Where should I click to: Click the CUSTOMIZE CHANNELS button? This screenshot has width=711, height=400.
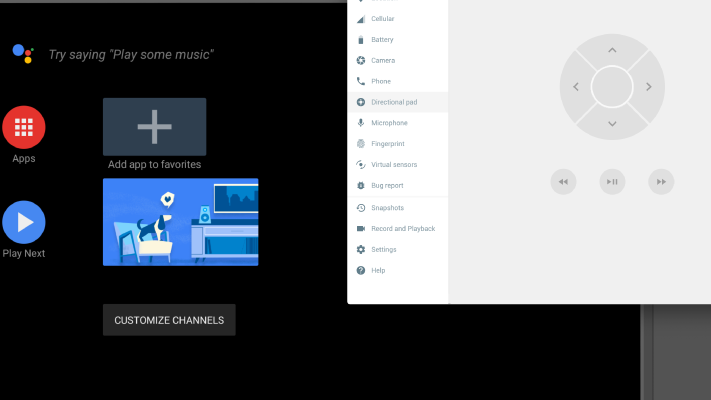pos(169,320)
